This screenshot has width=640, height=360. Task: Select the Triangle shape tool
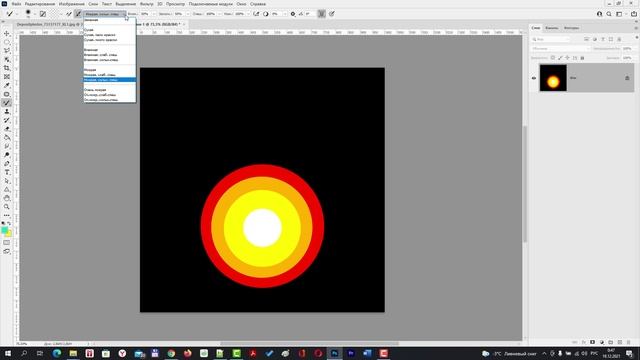click(7, 189)
